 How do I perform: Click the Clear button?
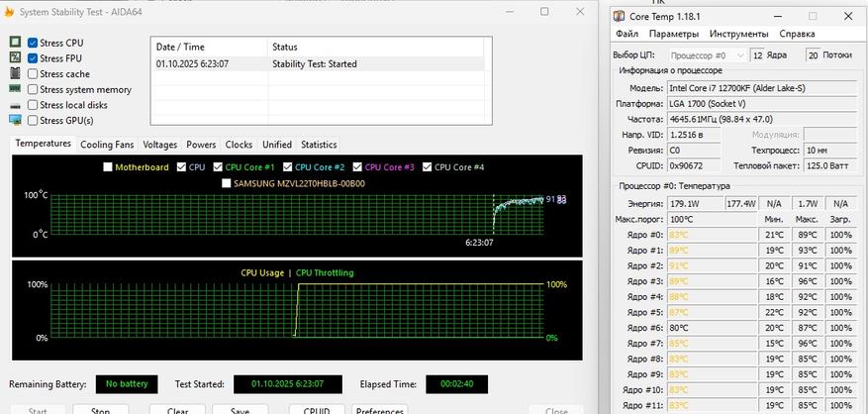pyautogui.click(x=178, y=411)
